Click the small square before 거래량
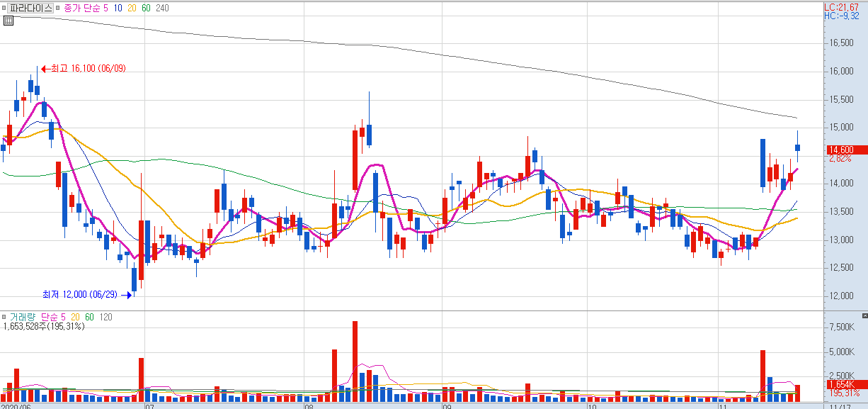The width and height of the screenshot is (868, 409). (4, 317)
